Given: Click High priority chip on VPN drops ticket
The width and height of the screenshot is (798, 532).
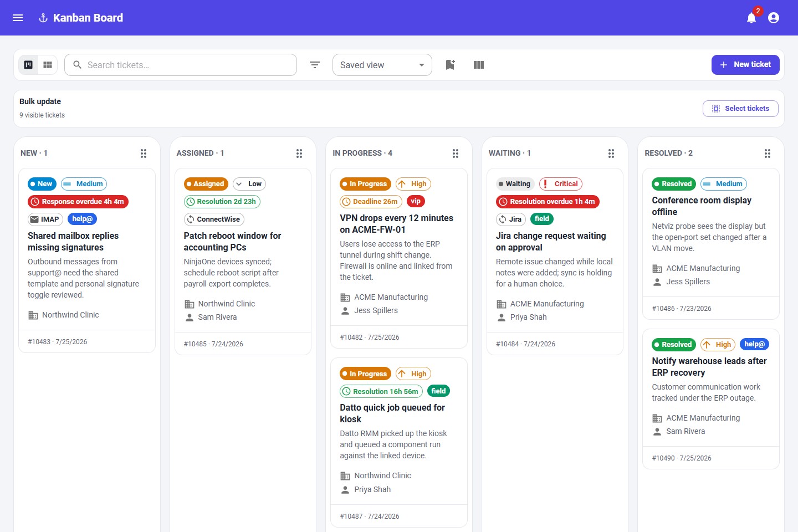Looking at the screenshot, I should click(x=413, y=184).
